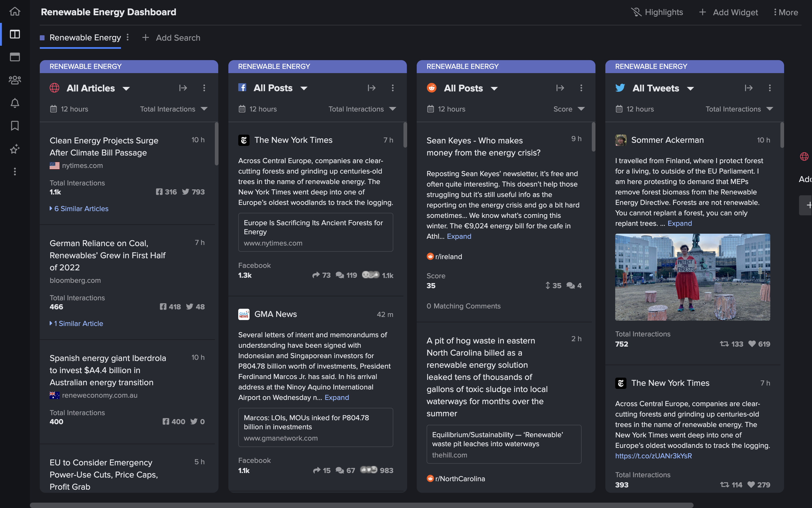Click the horizontal dashboard scrollbar
Screen dimensions: 812x508
(362, 505)
